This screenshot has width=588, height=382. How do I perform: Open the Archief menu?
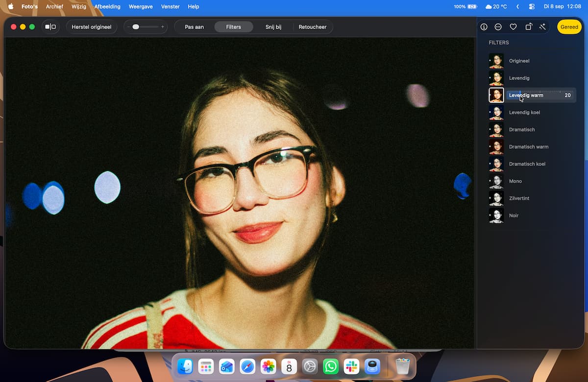tap(54, 7)
